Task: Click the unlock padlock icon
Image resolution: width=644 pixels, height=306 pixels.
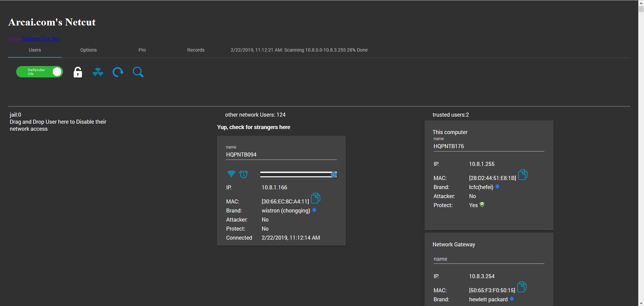Action: (x=78, y=72)
